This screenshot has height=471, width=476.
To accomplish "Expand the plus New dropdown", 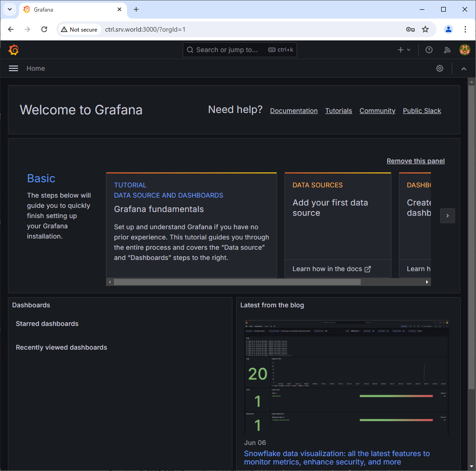I will tap(403, 50).
